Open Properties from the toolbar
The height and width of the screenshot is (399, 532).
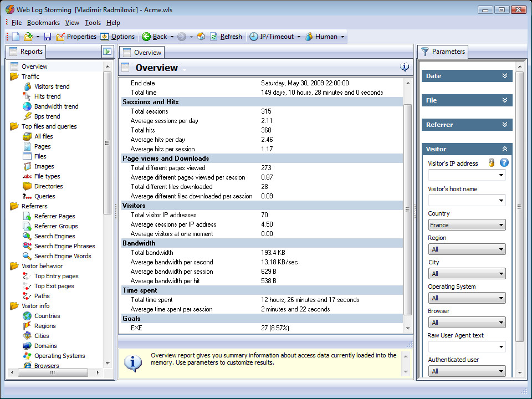(76, 37)
